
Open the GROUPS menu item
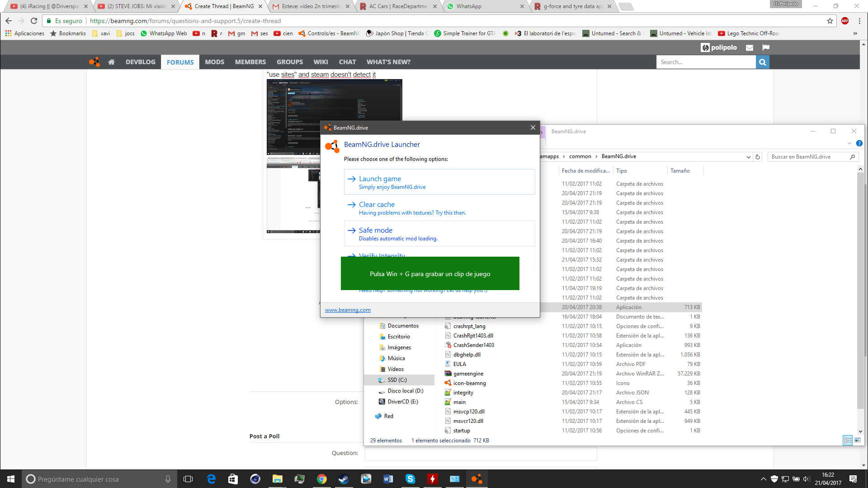click(x=290, y=62)
